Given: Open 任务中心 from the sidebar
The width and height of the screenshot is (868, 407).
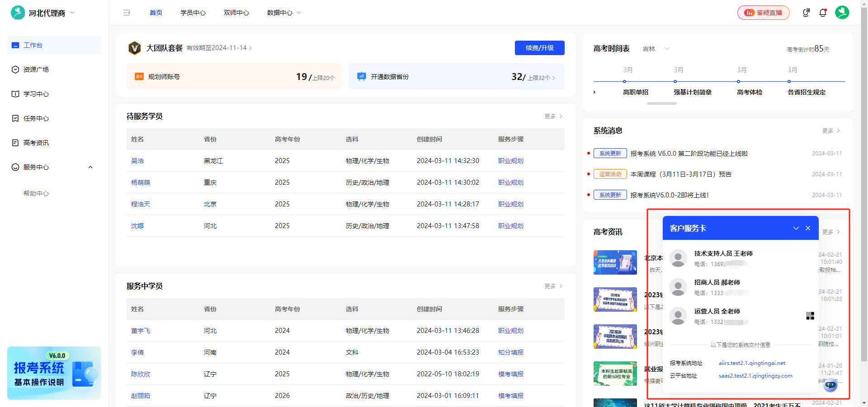Looking at the screenshot, I should point(36,118).
